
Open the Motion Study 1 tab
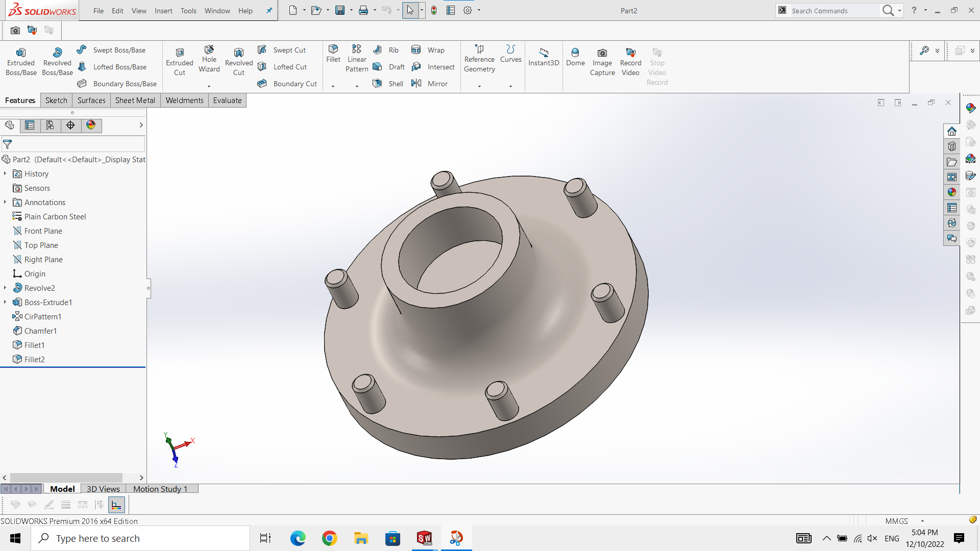160,489
